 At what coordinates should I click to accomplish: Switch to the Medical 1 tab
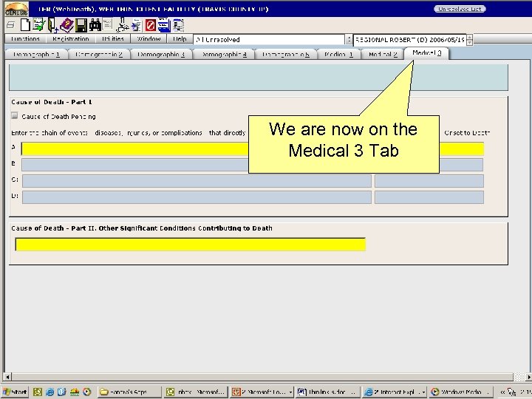[338, 54]
